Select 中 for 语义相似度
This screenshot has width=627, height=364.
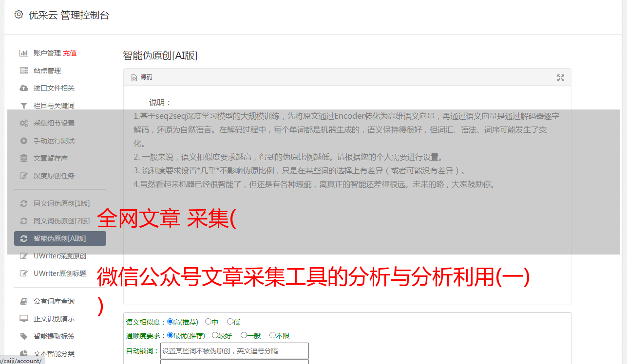pos(208,322)
